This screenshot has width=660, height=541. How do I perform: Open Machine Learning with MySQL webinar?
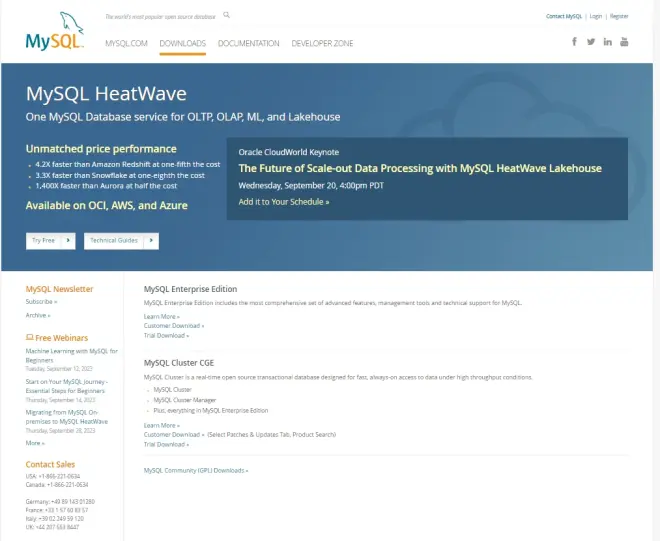coord(72,356)
